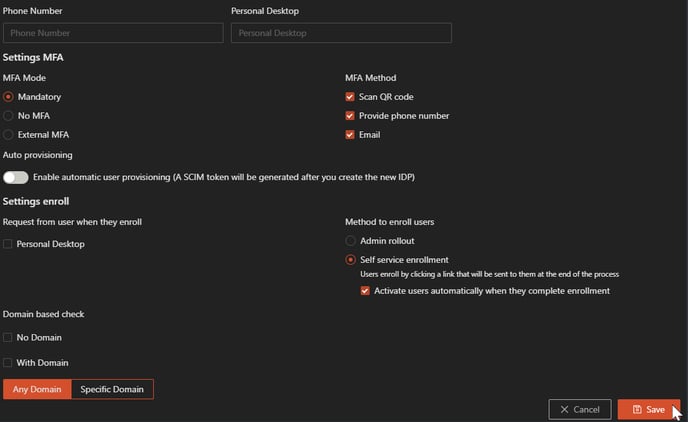Uncheck Provide phone number method
The height and width of the screenshot is (422, 688).
click(x=350, y=116)
